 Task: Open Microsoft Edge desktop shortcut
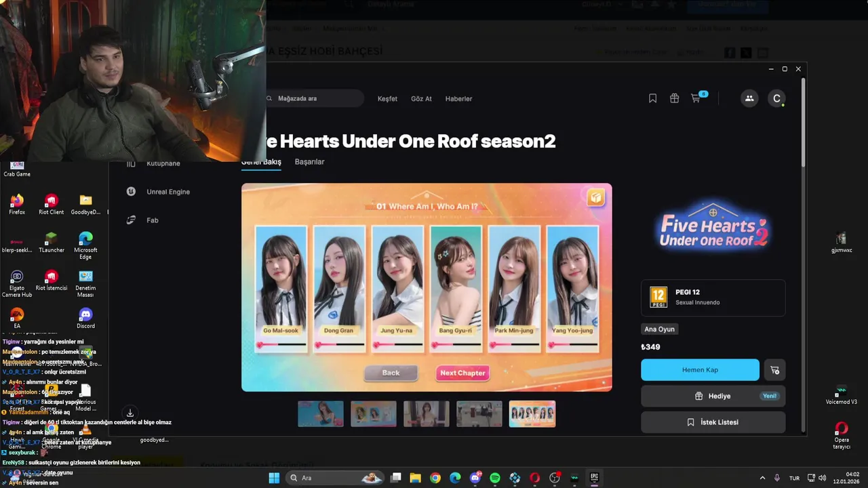pyautogui.click(x=85, y=245)
